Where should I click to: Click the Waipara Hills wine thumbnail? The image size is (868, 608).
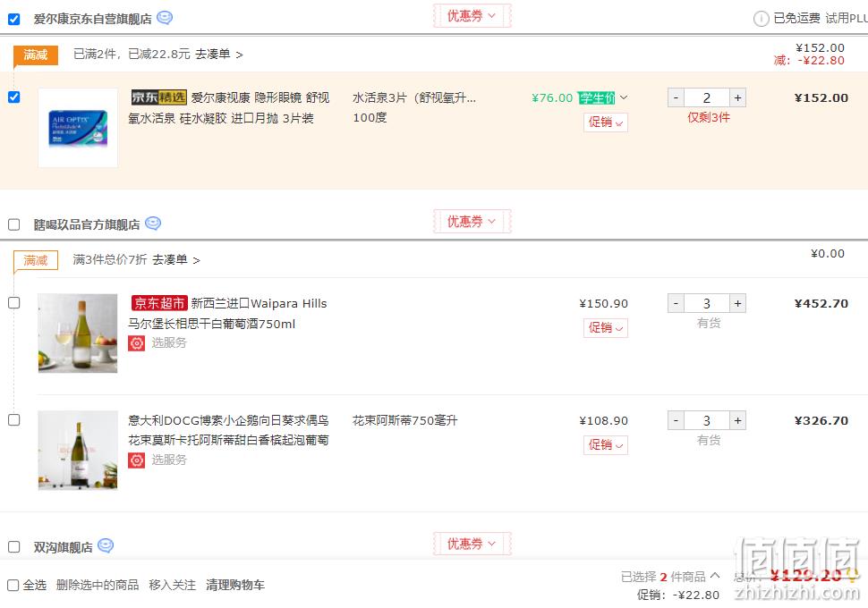[x=78, y=333]
